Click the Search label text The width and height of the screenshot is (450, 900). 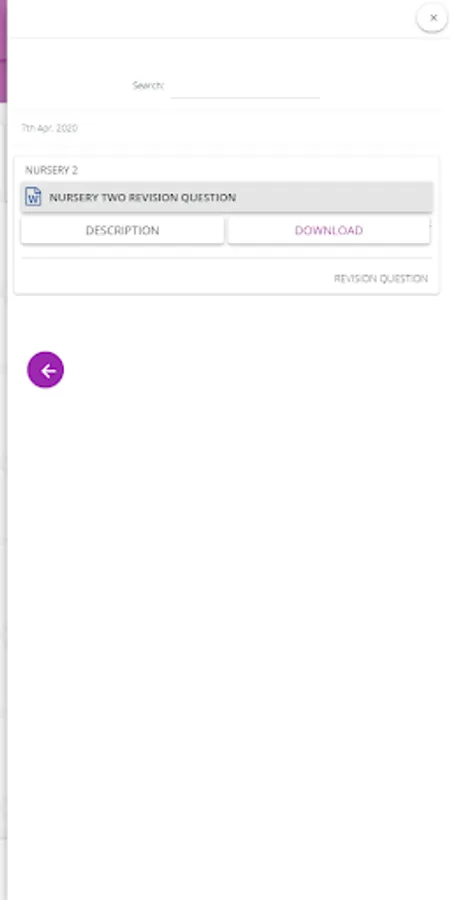[148, 86]
